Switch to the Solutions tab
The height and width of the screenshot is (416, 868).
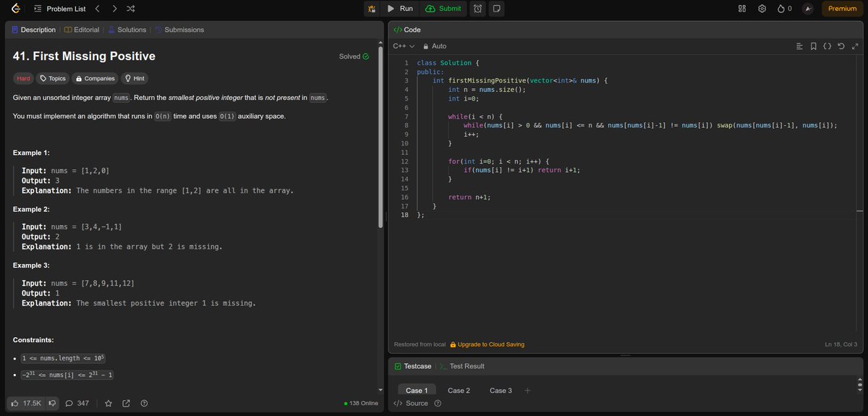pos(127,30)
